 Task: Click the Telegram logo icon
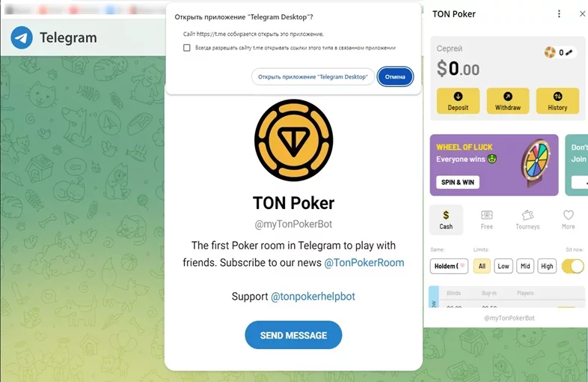pos(22,37)
